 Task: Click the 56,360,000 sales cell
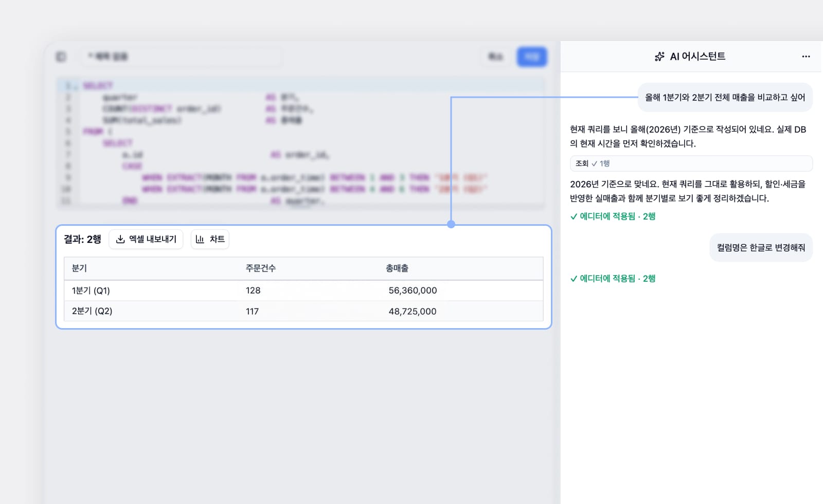coord(413,291)
